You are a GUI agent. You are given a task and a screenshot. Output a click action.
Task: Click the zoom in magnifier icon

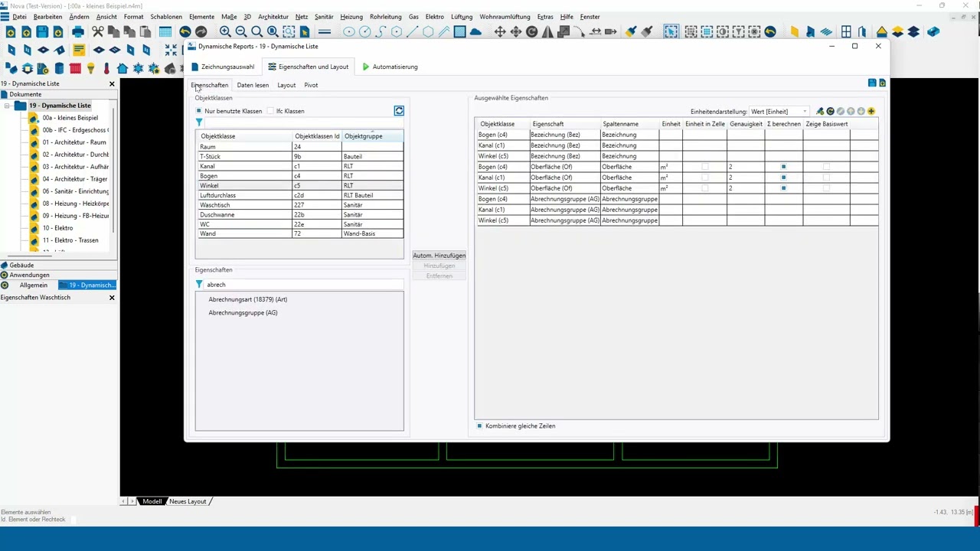coord(225,32)
